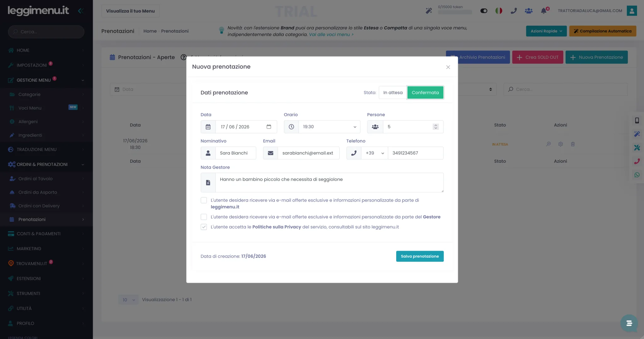Click Nuova Prenotazione button
The width and height of the screenshot is (644, 339).
coord(597,57)
